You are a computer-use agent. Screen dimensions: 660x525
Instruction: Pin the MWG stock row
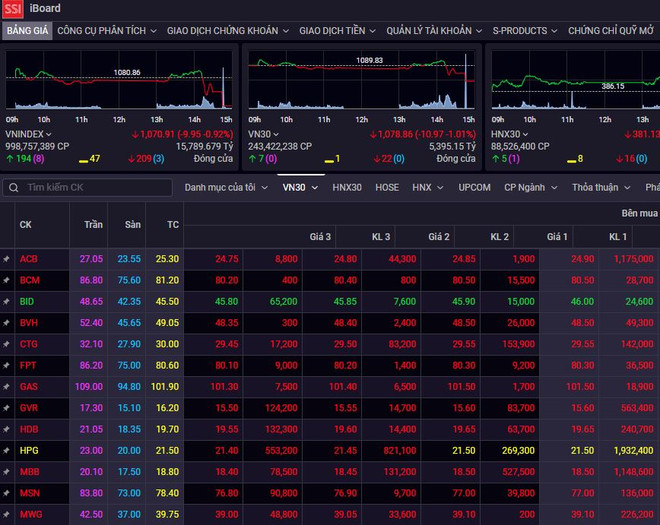click(x=7, y=514)
